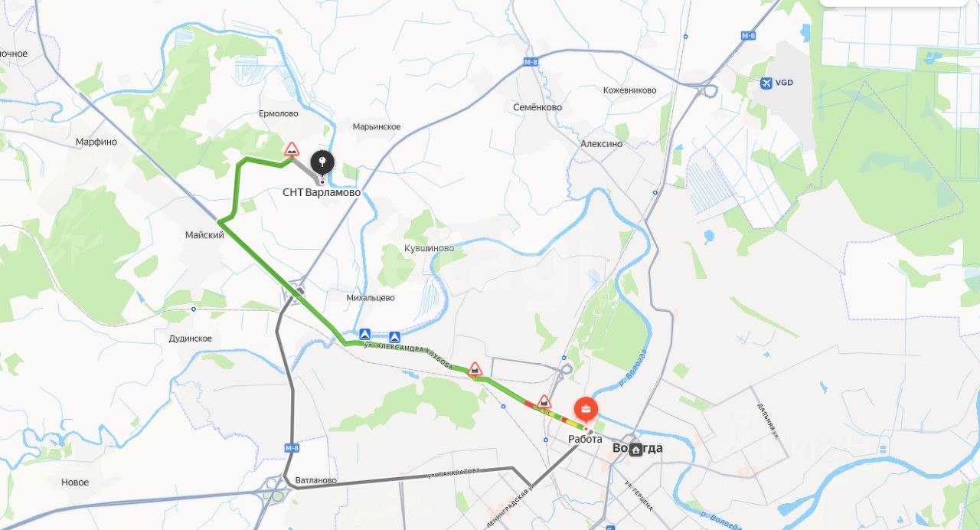Click the Ватланово label on the map

pos(315,480)
